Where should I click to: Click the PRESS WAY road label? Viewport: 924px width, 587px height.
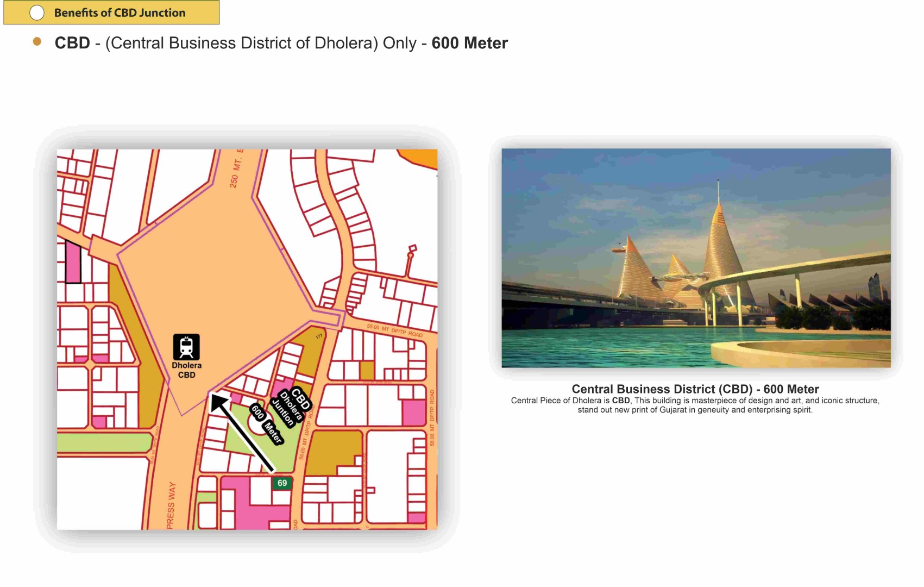pyautogui.click(x=171, y=504)
